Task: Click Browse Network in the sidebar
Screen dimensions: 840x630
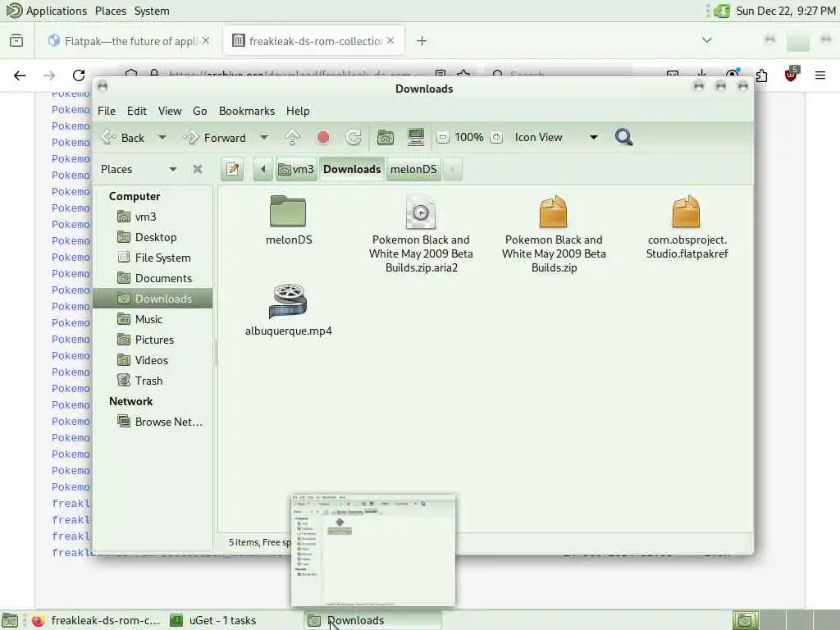Action: [x=153, y=422]
